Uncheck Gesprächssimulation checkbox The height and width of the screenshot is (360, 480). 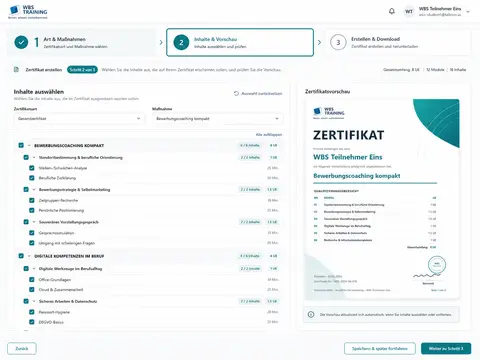coord(32,233)
